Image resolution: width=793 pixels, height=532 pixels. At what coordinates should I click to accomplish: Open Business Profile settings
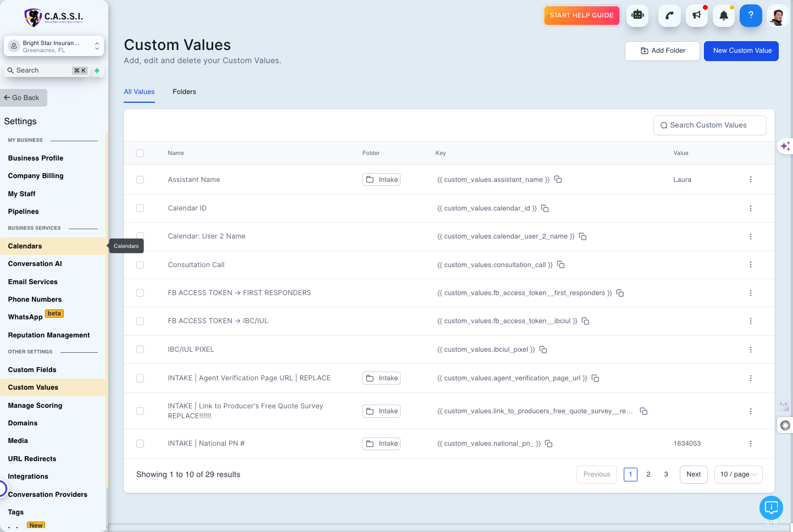click(36, 158)
